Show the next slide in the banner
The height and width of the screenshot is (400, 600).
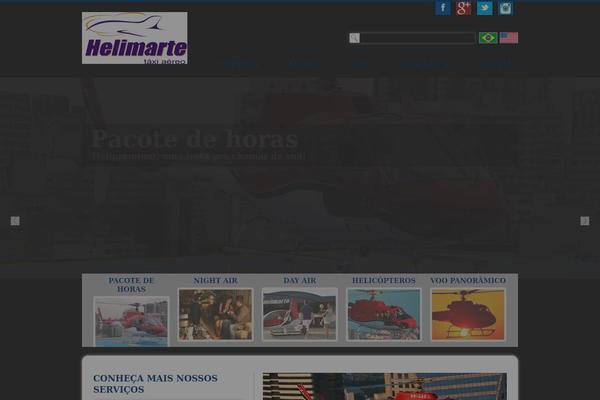coord(585,221)
